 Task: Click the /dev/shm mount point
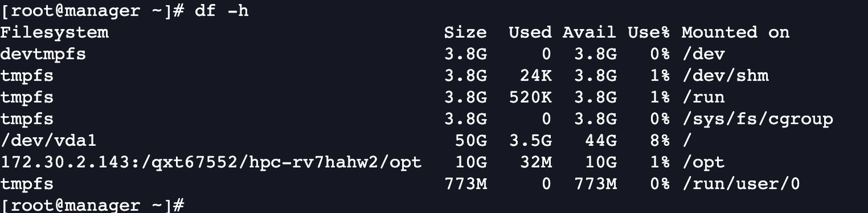725,76
